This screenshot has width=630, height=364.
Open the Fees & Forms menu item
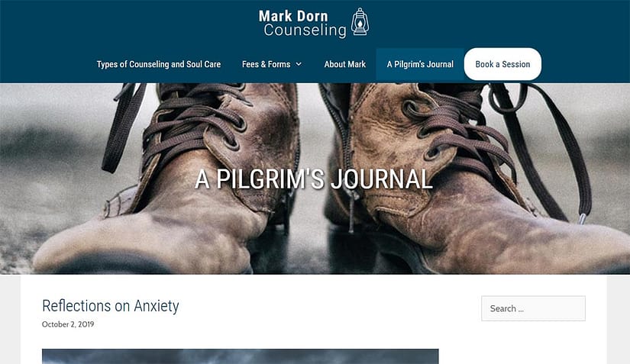pos(266,64)
